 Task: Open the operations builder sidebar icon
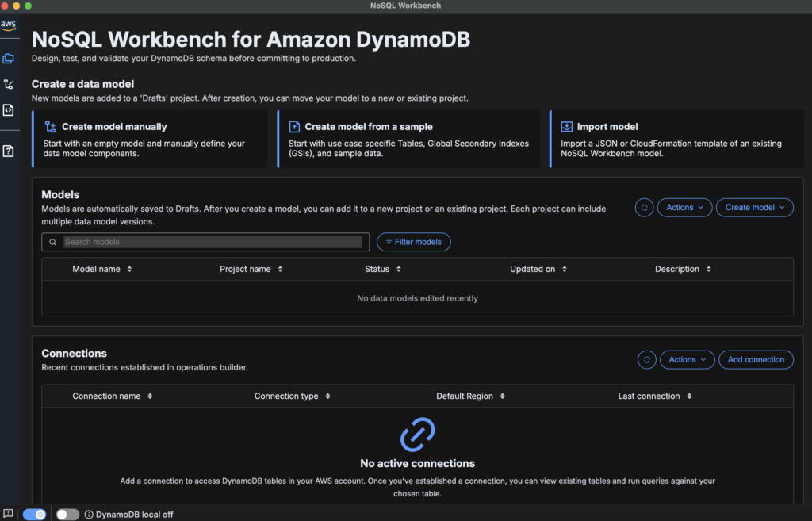point(9,110)
